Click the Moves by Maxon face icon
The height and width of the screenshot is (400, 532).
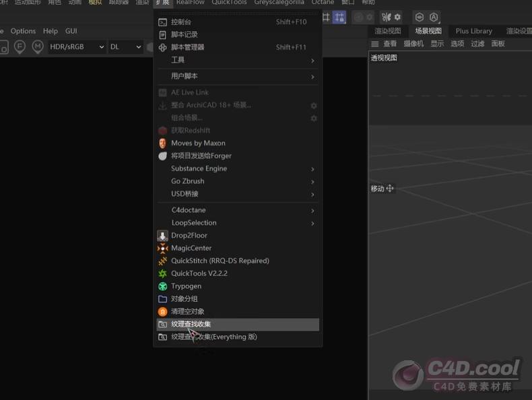point(162,143)
